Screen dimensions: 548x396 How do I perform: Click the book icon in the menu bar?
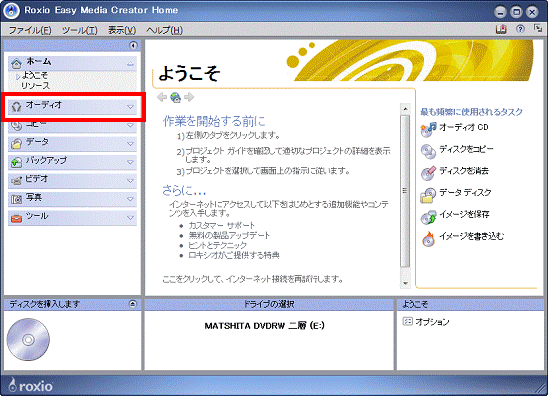point(501,29)
